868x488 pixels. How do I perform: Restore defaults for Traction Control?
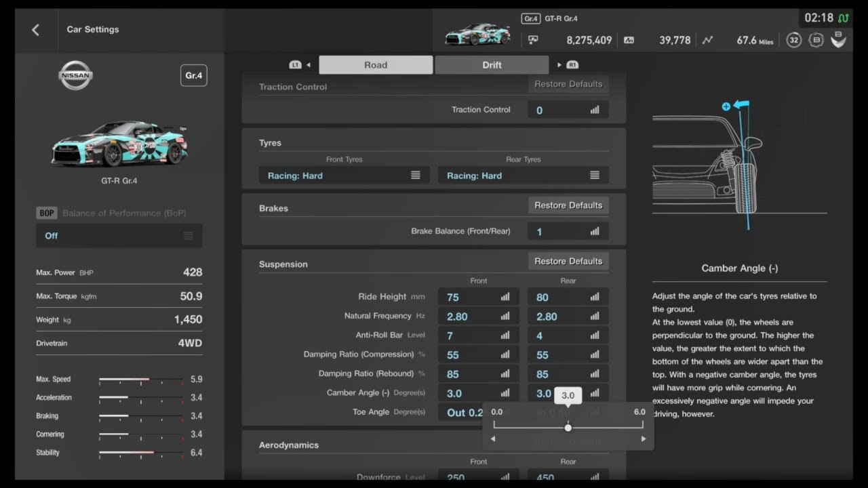[568, 84]
